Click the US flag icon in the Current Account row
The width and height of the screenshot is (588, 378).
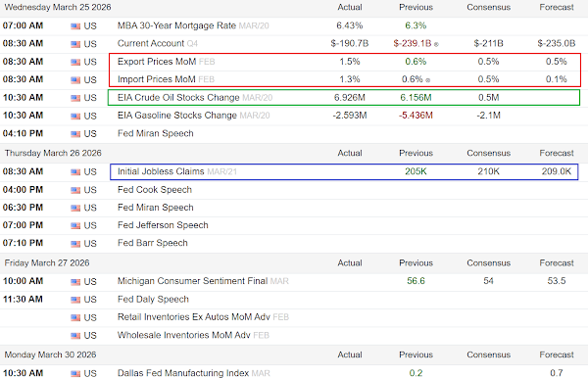[x=75, y=44]
